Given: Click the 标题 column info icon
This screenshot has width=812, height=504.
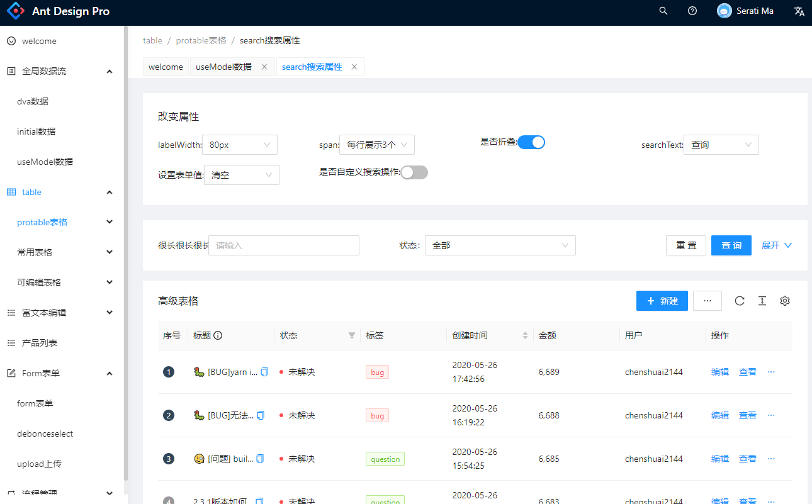Looking at the screenshot, I should tap(218, 335).
